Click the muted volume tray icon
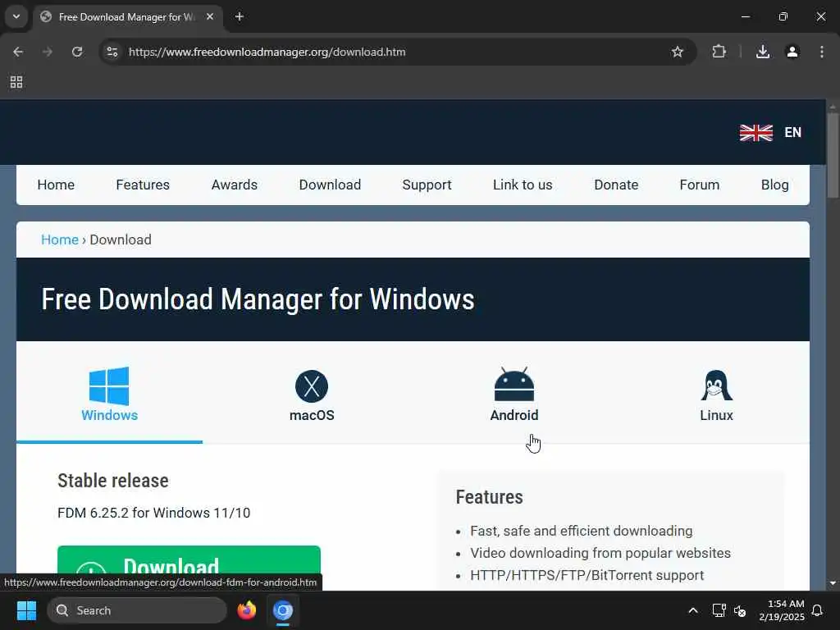This screenshot has width=840, height=630. tap(740, 610)
